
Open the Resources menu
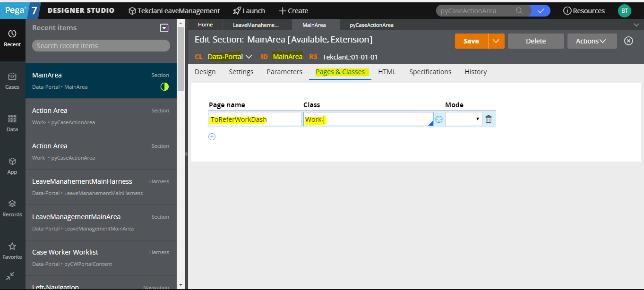click(x=584, y=10)
